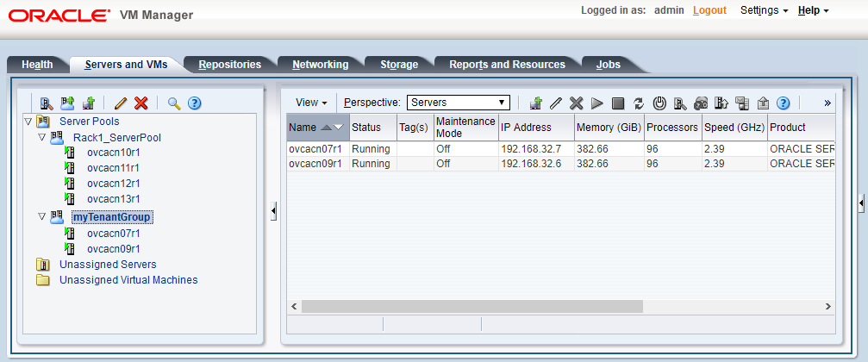Viewport: 868px width, 362px height.
Task: Click the Edit pencil in right toolbar
Action: click(x=556, y=103)
